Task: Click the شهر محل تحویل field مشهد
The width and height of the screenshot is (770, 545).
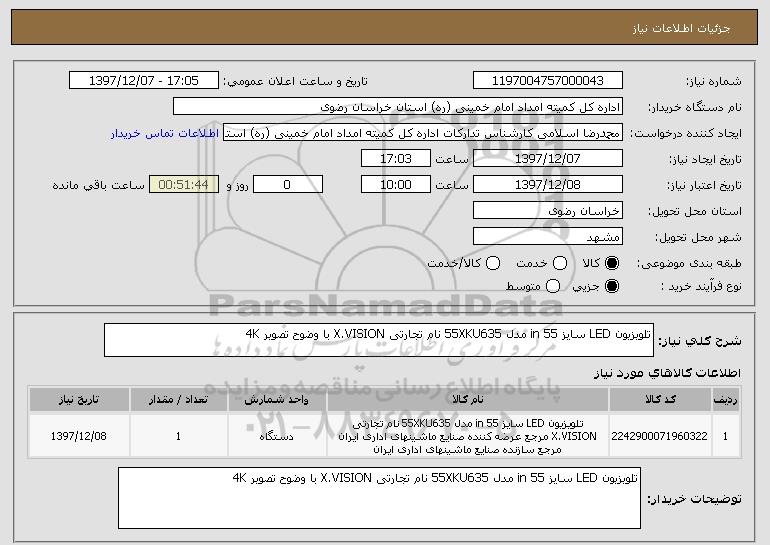Action: [x=548, y=237]
